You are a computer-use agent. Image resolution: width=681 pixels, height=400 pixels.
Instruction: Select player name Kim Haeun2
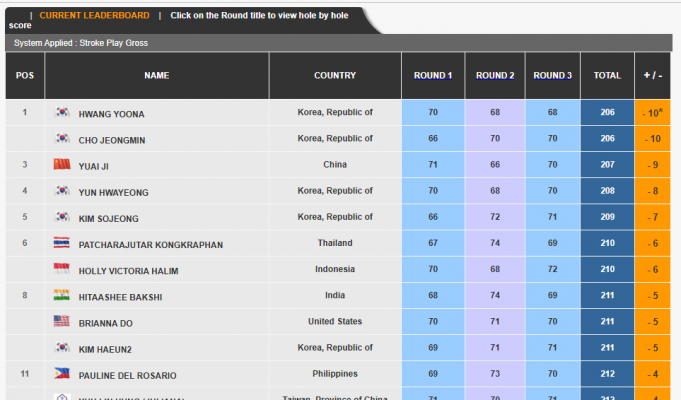click(x=106, y=348)
